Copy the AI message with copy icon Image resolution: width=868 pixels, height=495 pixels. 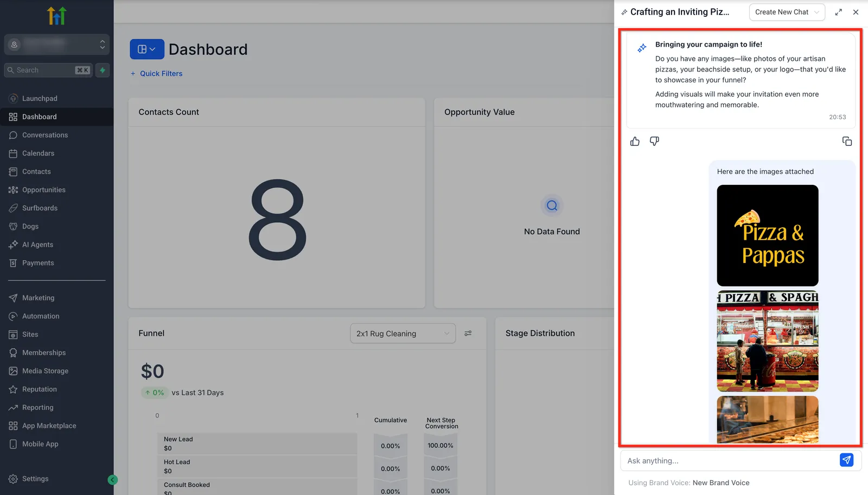pos(847,142)
